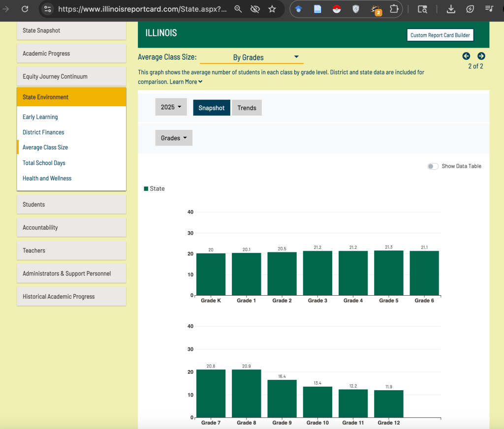The image size is (504, 429).
Task: Open the browser downloads icon
Action: point(451,9)
